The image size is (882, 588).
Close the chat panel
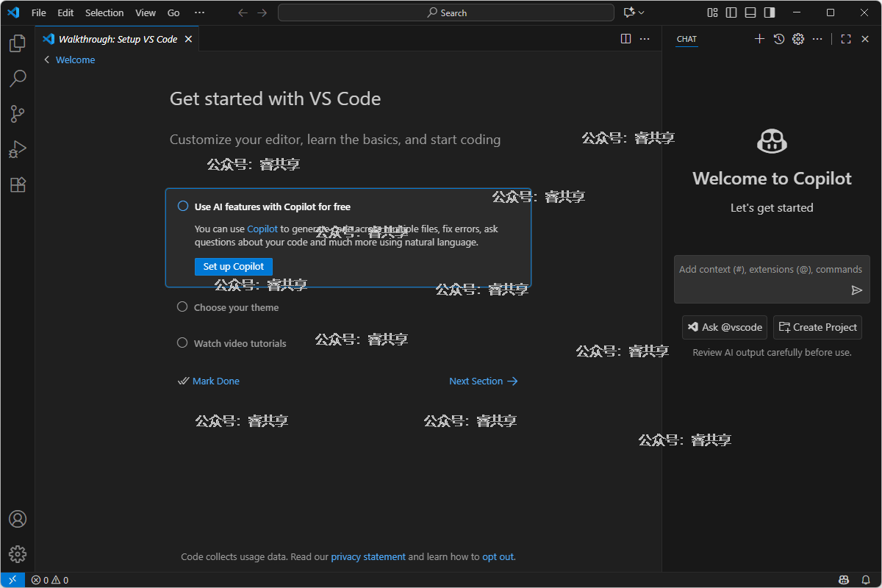click(865, 39)
